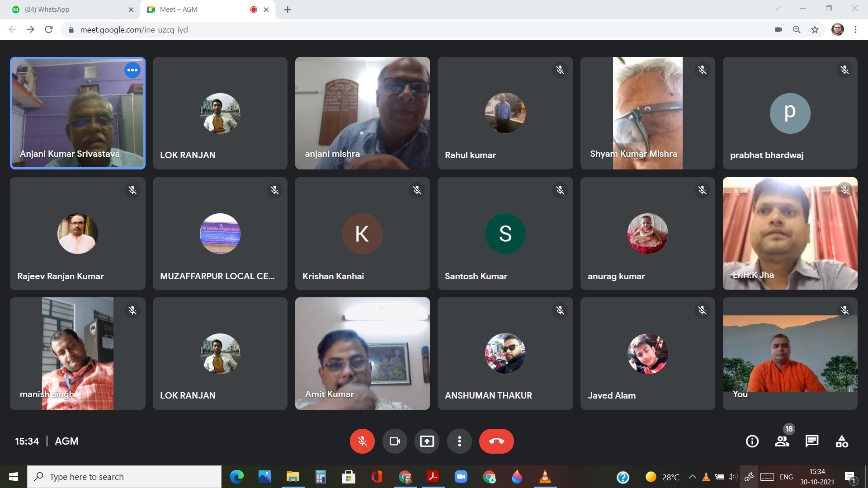Bookmark this page with the star icon

point(815,30)
